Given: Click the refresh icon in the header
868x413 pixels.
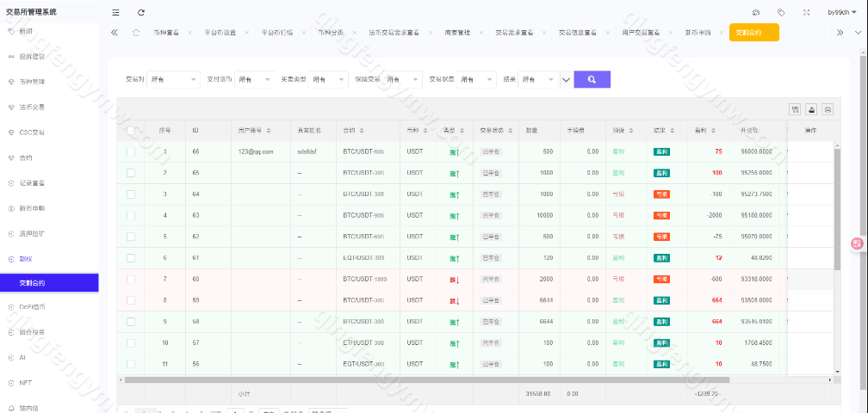Looking at the screenshot, I should pos(141,12).
